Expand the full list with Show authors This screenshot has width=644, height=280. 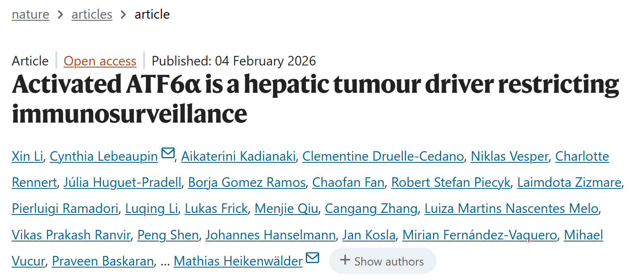point(382,261)
